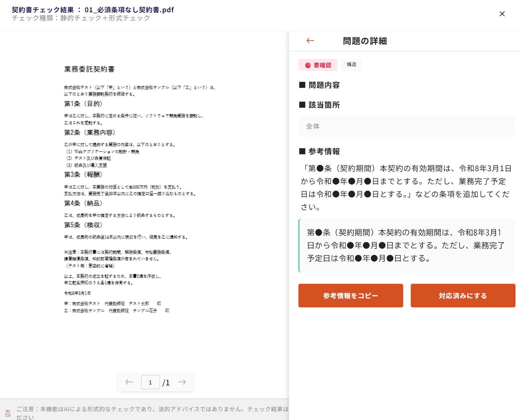
Task: Close the contract check result dialog
Action: coord(502,14)
